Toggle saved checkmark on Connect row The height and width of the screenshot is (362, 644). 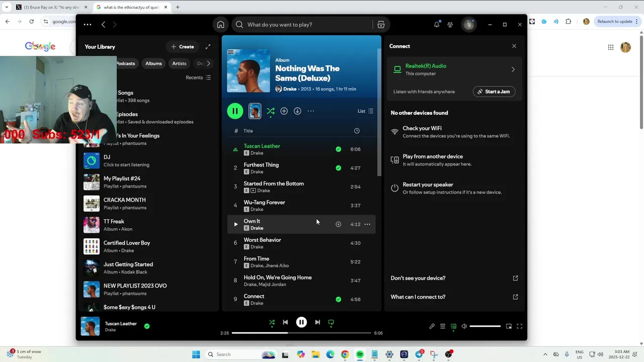coord(338,299)
